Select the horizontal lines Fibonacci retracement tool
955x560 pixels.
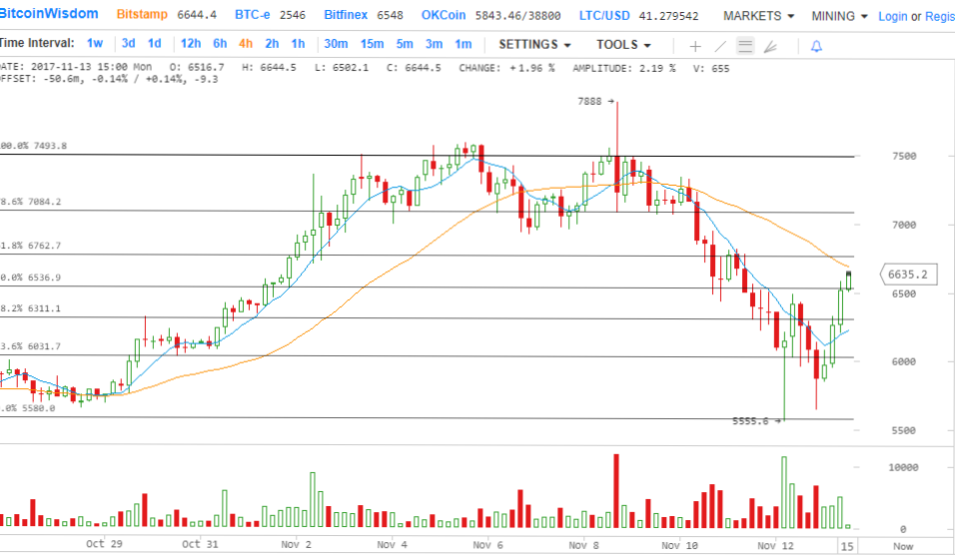pyautogui.click(x=744, y=46)
